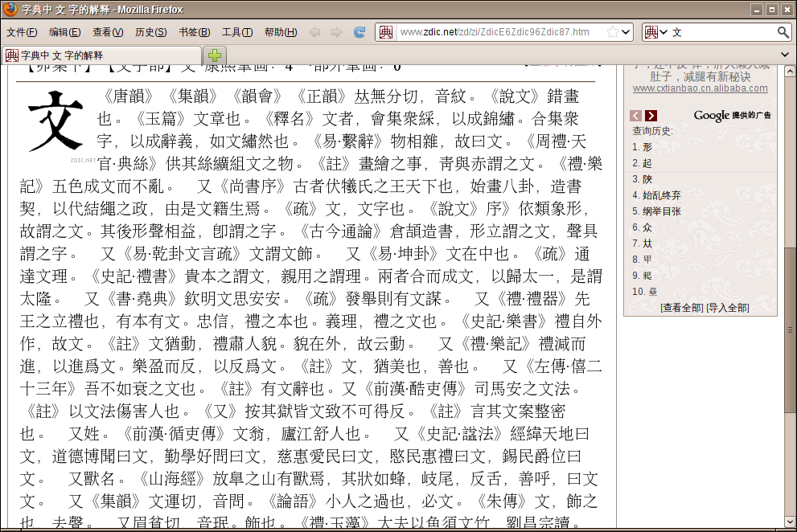Click the Firefox logo in title bar
This screenshot has width=797, height=532.
10,9
